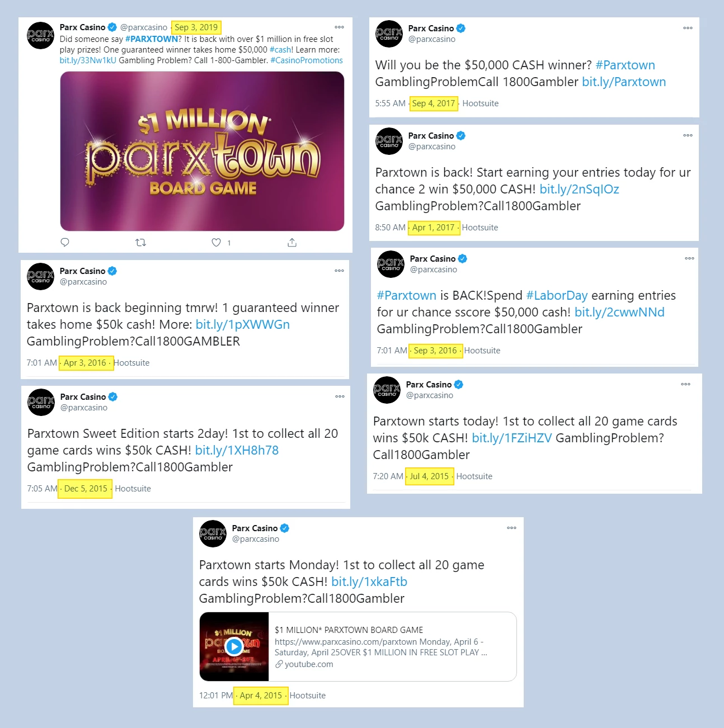Open the more options menu on the Sep 3, 2019 tweet
The height and width of the screenshot is (728, 724).
click(339, 27)
